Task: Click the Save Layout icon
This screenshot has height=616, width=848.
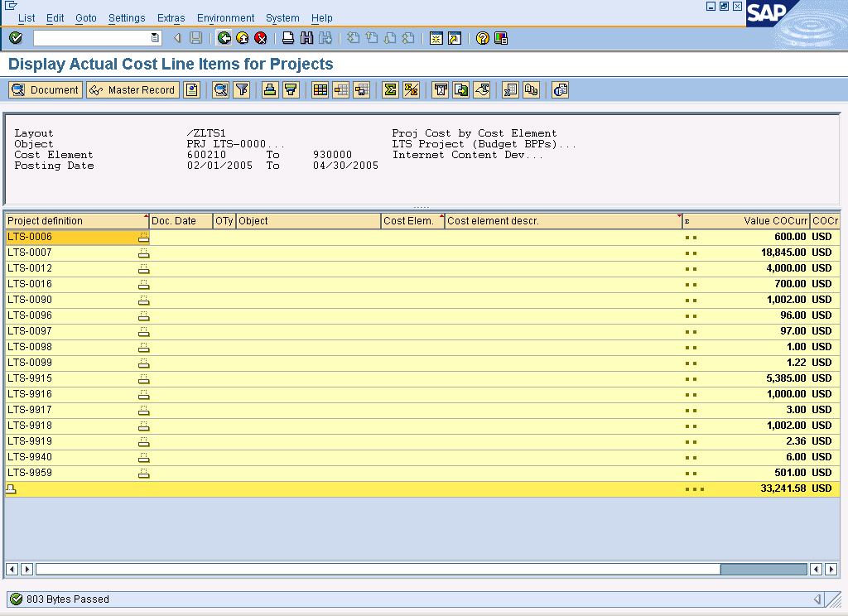Action: [361, 89]
